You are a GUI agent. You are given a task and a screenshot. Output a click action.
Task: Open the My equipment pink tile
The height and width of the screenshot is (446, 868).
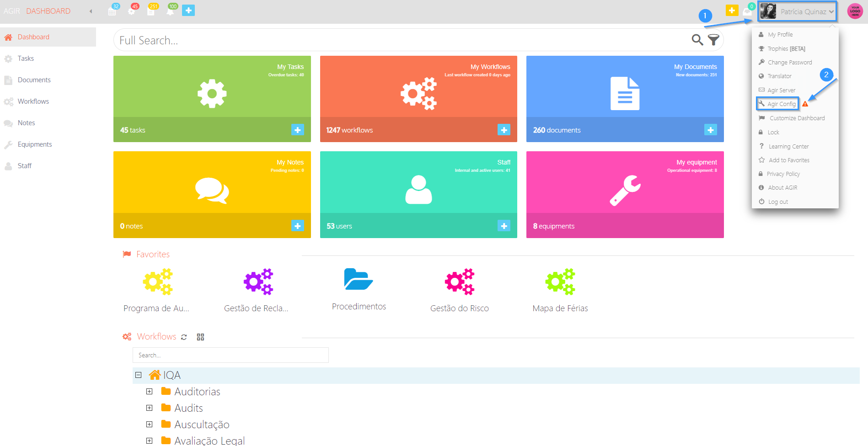pyautogui.click(x=625, y=195)
